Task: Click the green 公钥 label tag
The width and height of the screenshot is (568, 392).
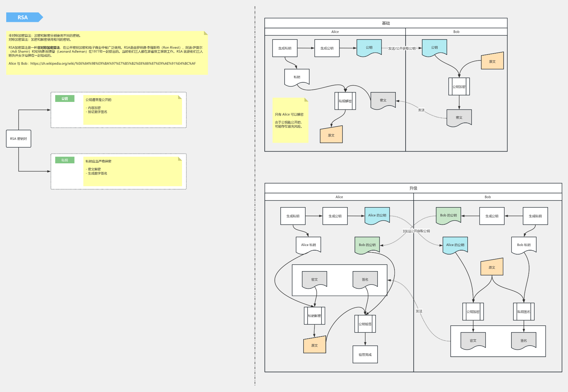Action: pyautogui.click(x=65, y=99)
